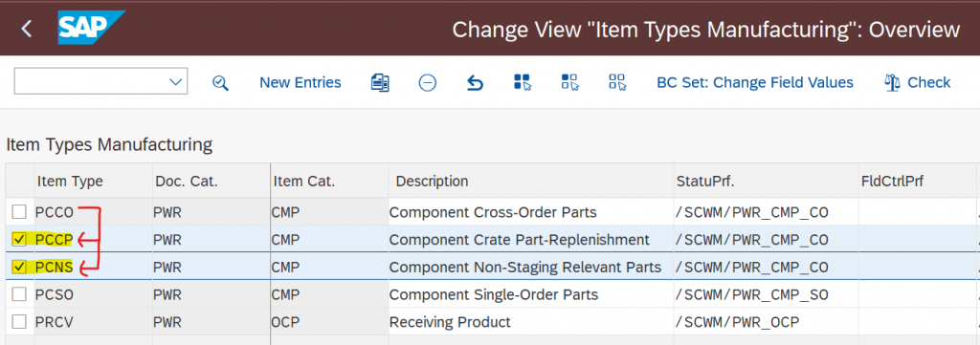This screenshot has height=345, width=980.
Task: Click the SAP logo
Action: (91, 28)
